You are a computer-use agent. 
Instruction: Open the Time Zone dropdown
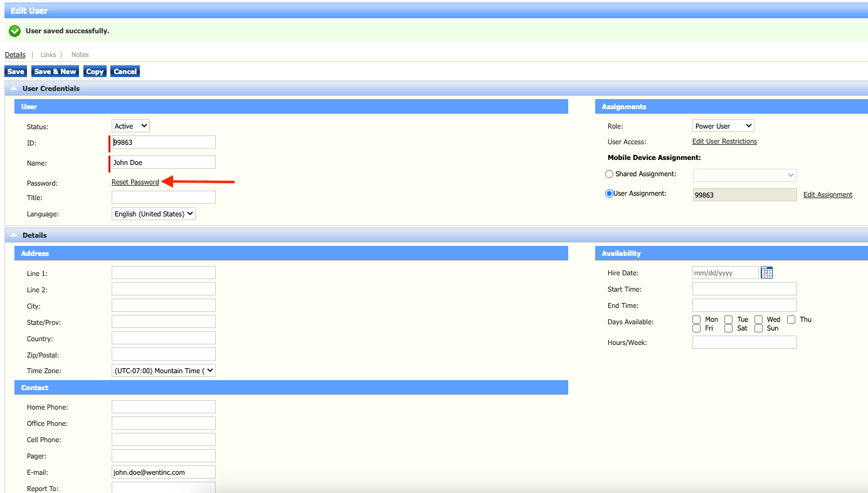pos(163,371)
